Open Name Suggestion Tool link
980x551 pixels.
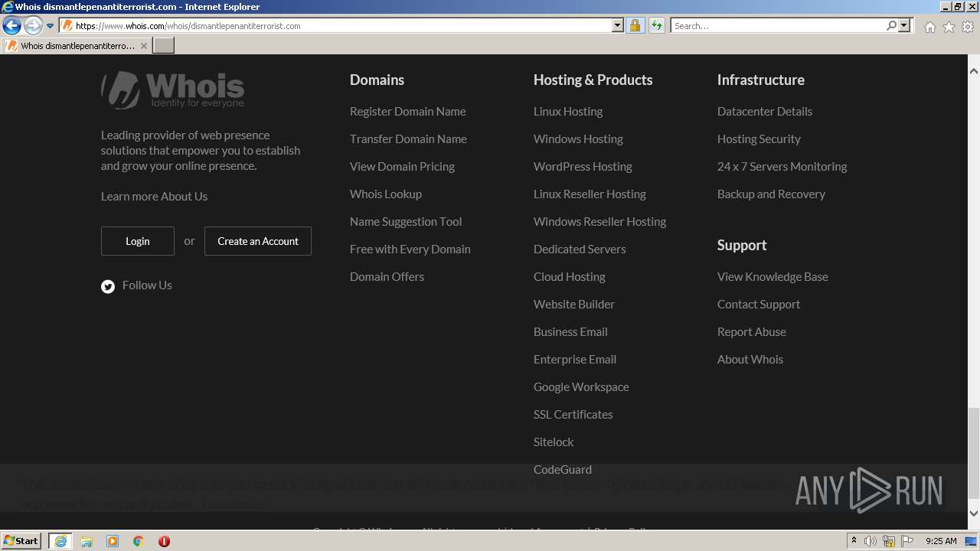pyautogui.click(x=406, y=221)
